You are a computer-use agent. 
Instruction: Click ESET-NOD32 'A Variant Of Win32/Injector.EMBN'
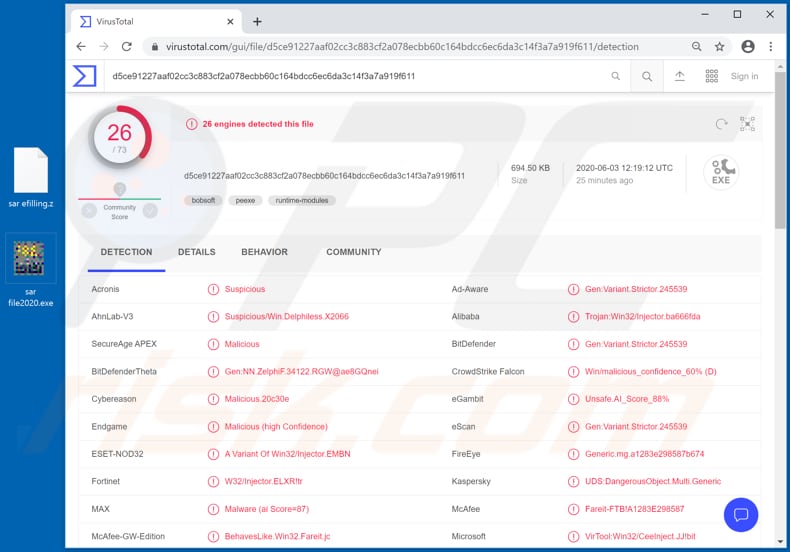click(x=288, y=454)
